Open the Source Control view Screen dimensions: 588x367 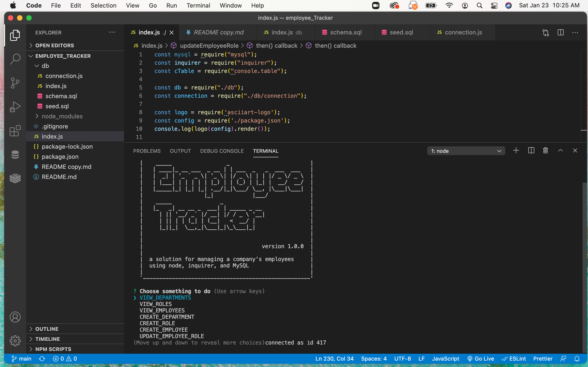click(x=15, y=83)
